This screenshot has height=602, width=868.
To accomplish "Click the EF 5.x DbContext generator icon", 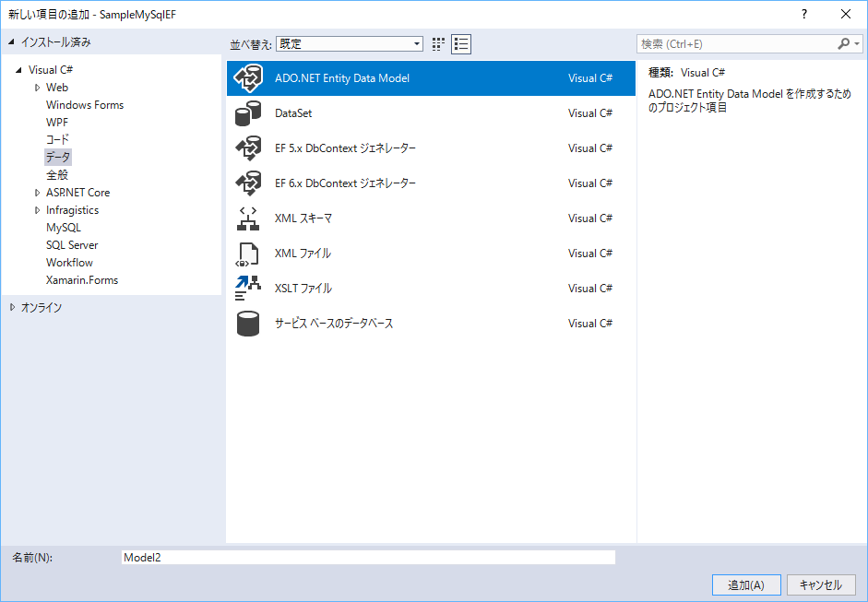I will (248, 148).
